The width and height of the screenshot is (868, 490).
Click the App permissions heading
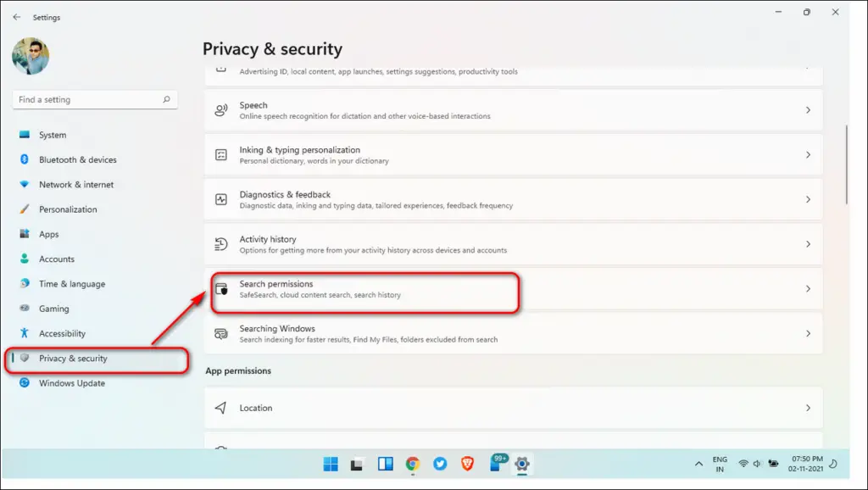click(238, 371)
